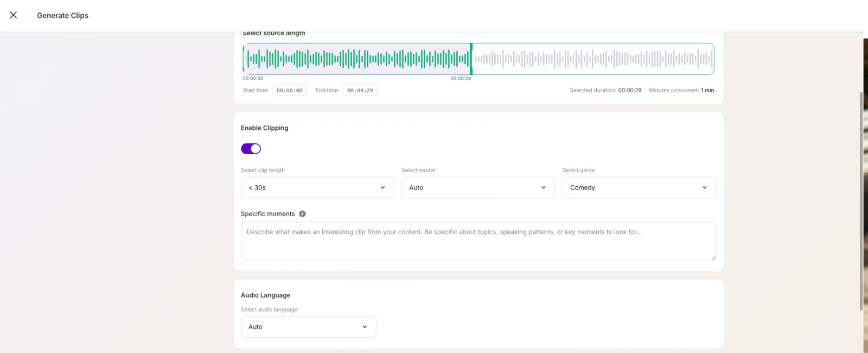Click the green end handle on the waveform
The height and width of the screenshot is (353, 868).
[471, 59]
